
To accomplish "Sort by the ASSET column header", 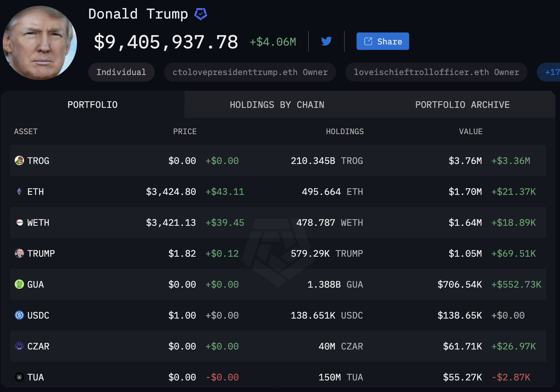I will (26, 131).
